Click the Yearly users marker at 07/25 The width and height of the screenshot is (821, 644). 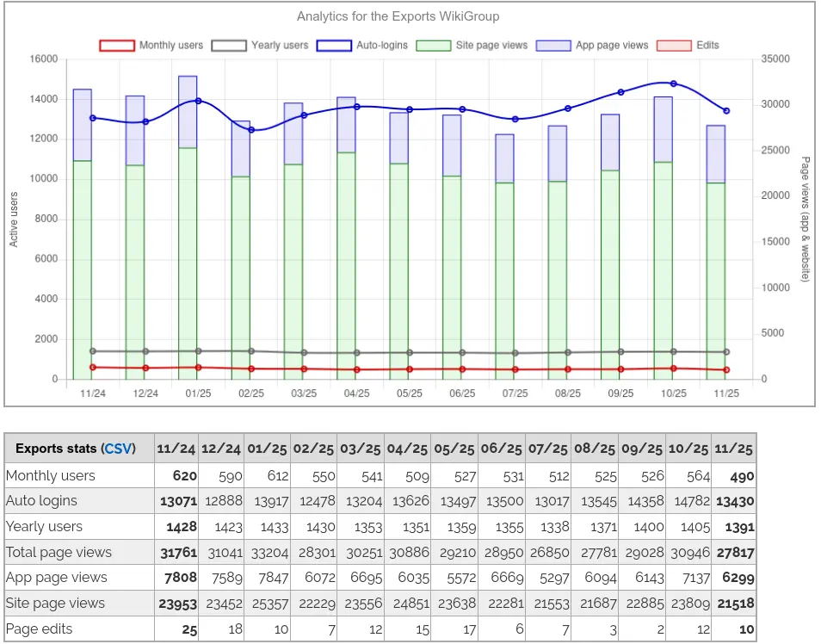[x=515, y=353]
